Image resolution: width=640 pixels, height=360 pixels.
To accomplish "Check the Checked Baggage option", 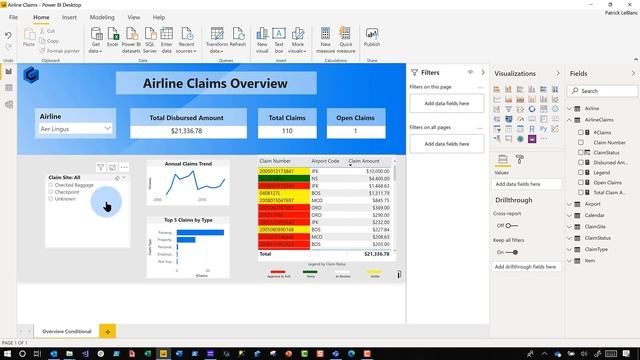I will click(51, 185).
